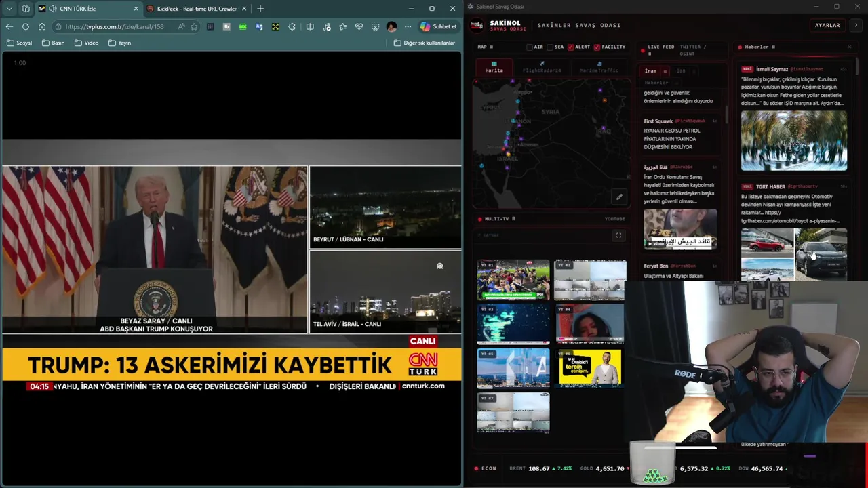Open the İsmail Saymaz post image
868x488 pixels.
point(794,140)
